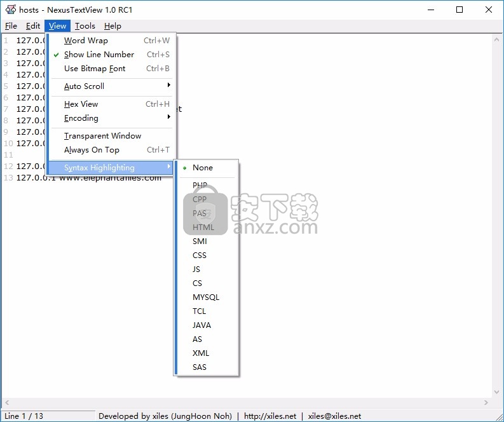This screenshot has height=422, width=504.
Task: Open the Edit menu
Action: coord(33,26)
